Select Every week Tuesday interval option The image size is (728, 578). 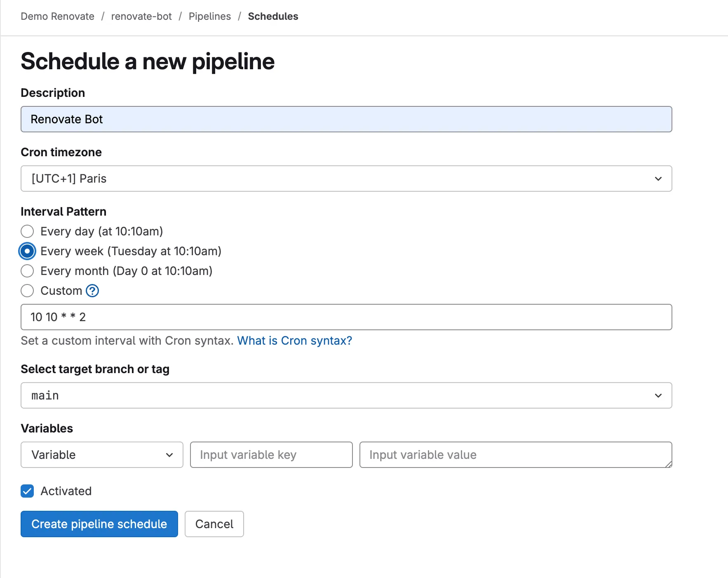[27, 251]
